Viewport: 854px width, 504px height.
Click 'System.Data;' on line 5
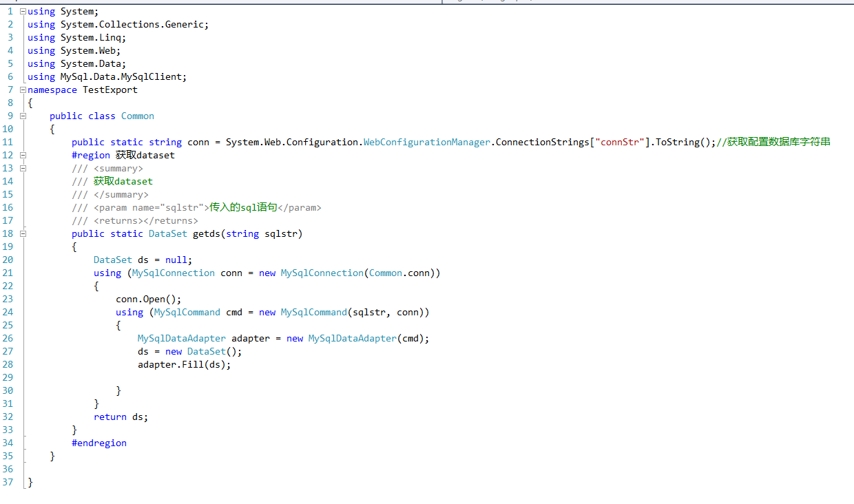94,63
